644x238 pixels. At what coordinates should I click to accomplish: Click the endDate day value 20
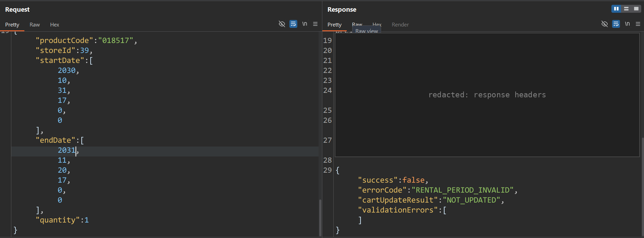pyautogui.click(x=62, y=170)
